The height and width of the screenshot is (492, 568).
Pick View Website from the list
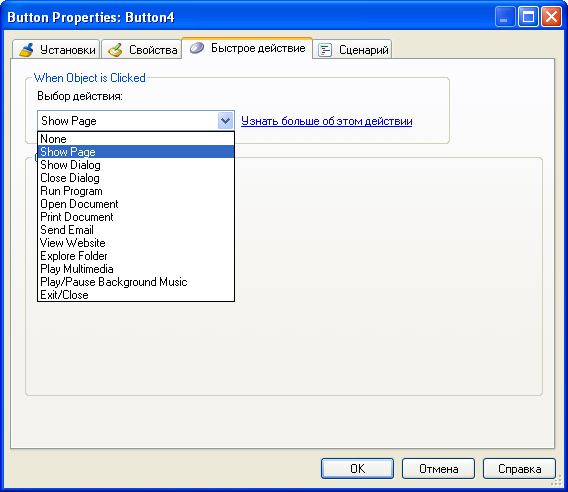pyautogui.click(x=136, y=243)
